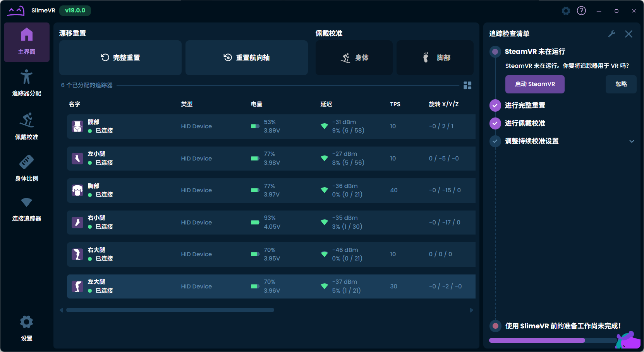Click battery icon of 左大腿 row

[x=255, y=286]
